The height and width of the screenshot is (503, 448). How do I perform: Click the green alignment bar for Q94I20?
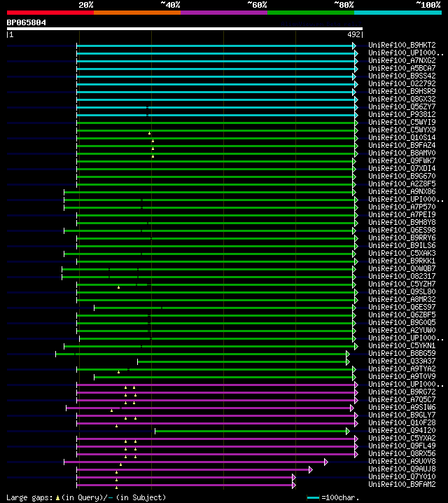[251, 431]
